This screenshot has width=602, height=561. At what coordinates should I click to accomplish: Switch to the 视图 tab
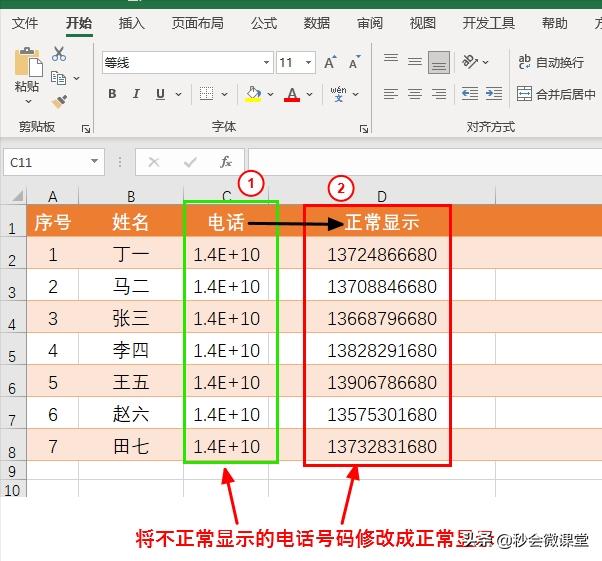[x=423, y=23]
